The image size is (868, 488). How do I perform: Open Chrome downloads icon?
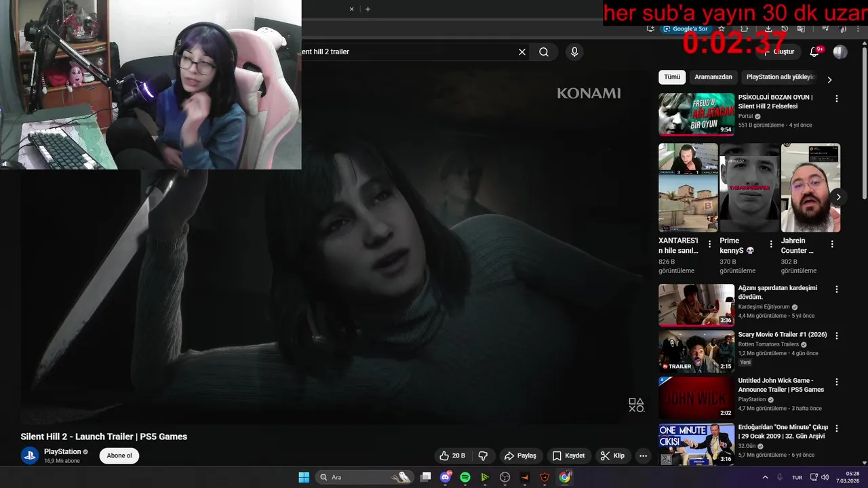click(768, 28)
